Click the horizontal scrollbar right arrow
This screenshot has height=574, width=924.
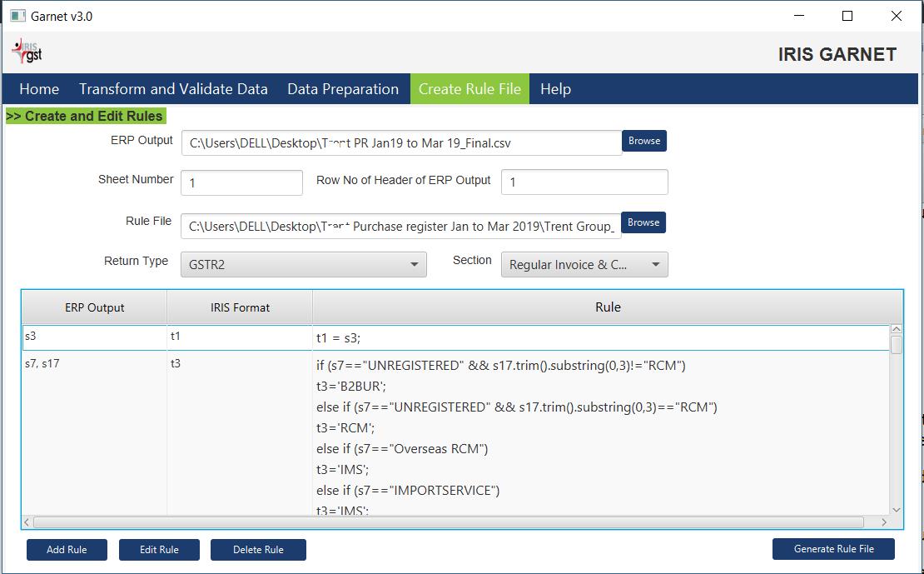(884, 522)
